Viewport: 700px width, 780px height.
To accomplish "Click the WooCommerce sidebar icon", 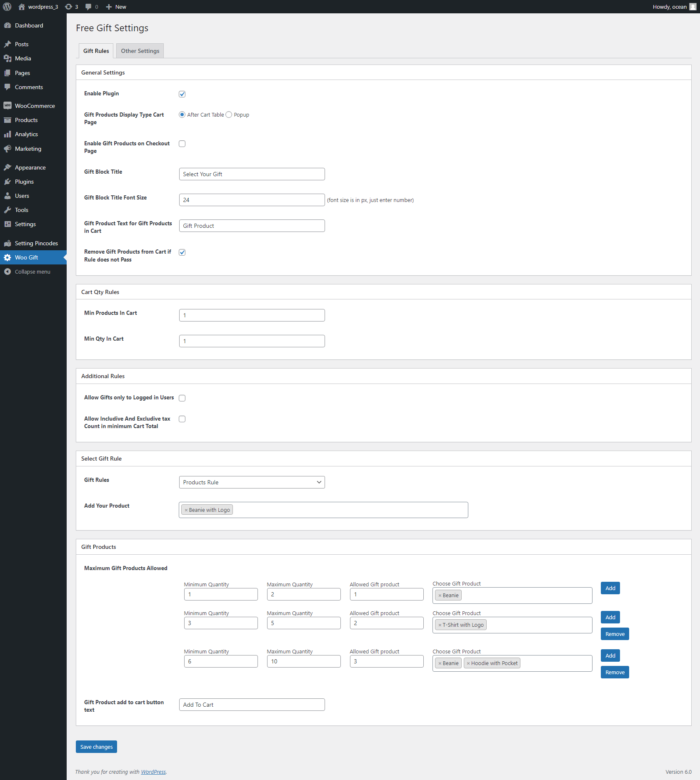I will click(x=7, y=106).
